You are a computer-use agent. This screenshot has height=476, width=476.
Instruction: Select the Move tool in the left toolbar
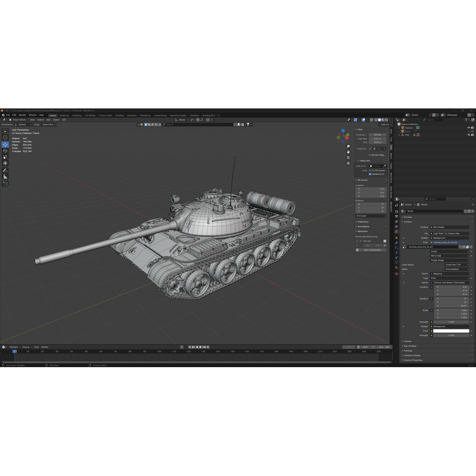tap(5, 145)
